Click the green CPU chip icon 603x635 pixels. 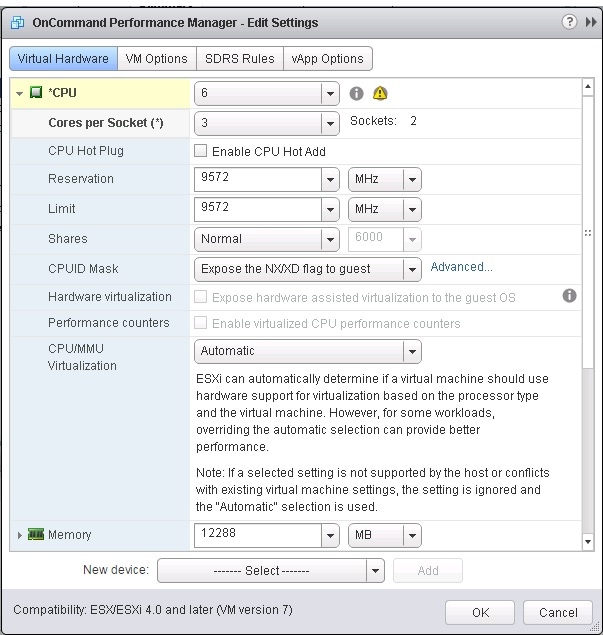coord(36,92)
